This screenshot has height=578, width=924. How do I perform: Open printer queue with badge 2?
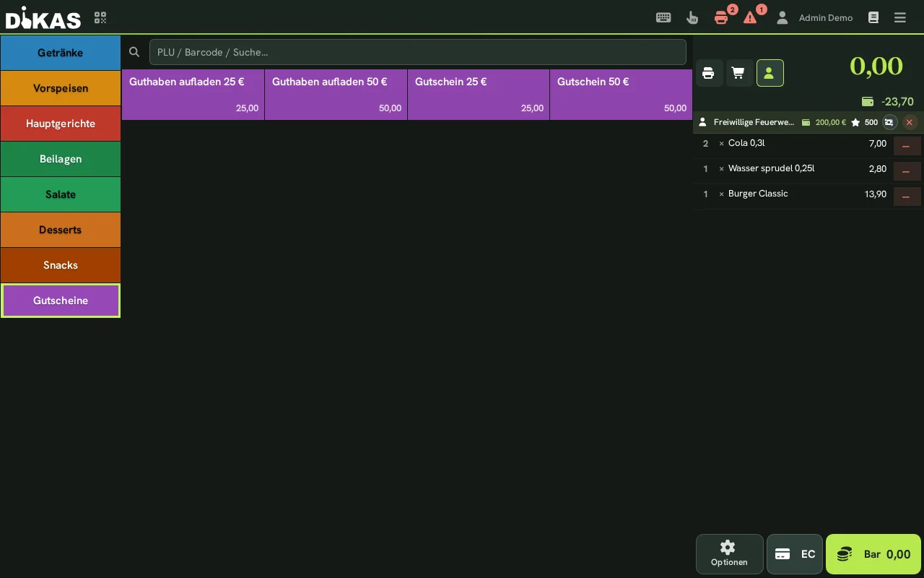coord(721,17)
